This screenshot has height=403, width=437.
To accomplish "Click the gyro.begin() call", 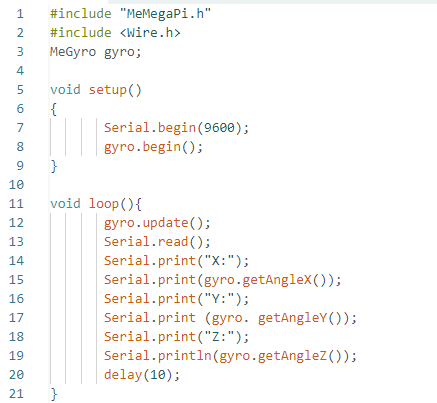I will [153, 147].
